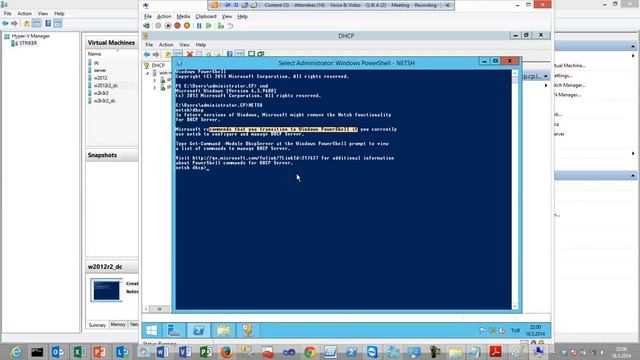Open the File menu in VM connection window

pyautogui.click(x=148, y=16)
